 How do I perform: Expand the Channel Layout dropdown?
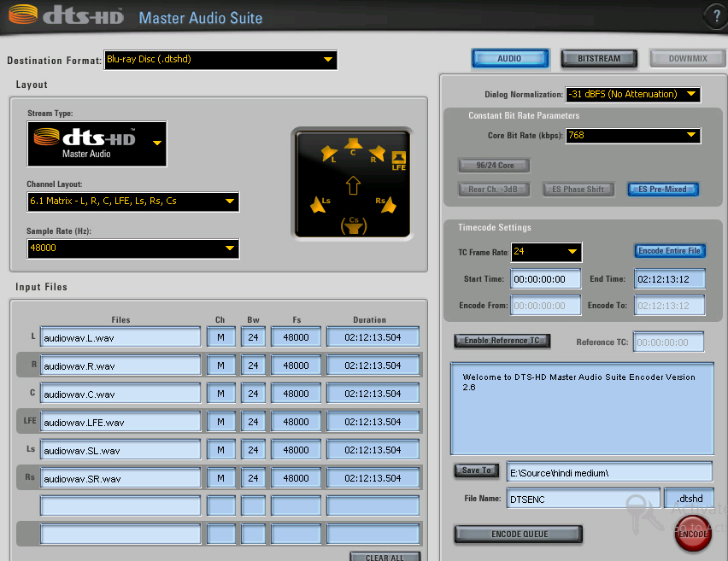click(133, 202)
